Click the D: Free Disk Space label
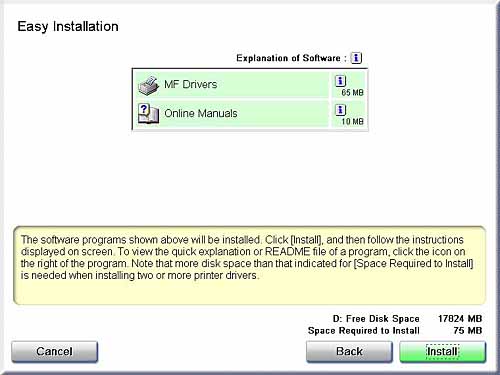 point(376,319)
